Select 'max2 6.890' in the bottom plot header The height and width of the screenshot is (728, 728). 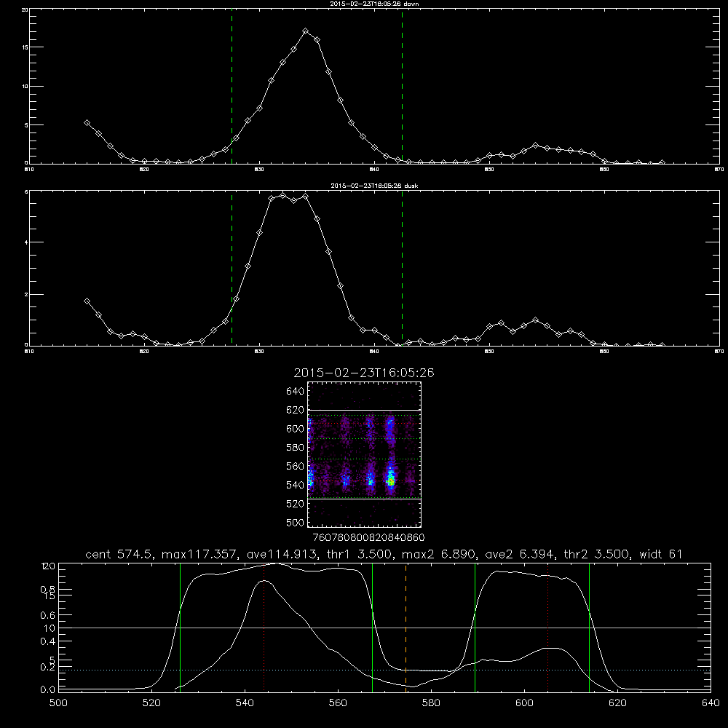coord(439,554)
